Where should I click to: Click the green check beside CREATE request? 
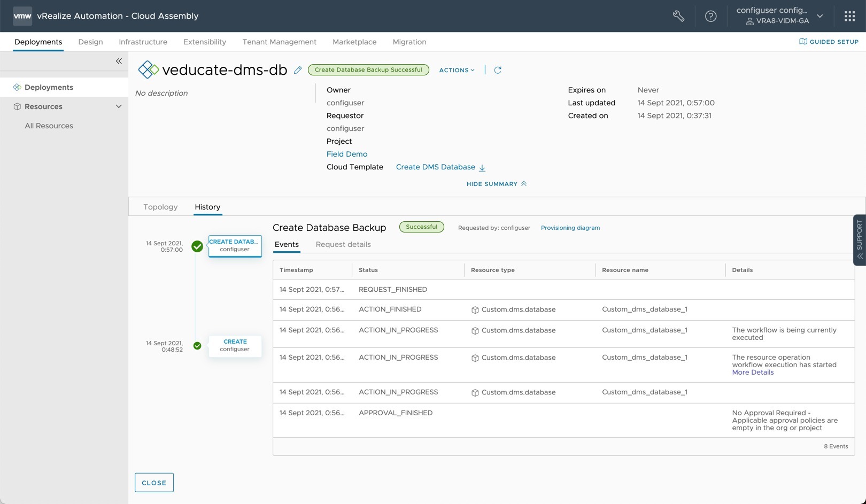(x=197, y=346)
